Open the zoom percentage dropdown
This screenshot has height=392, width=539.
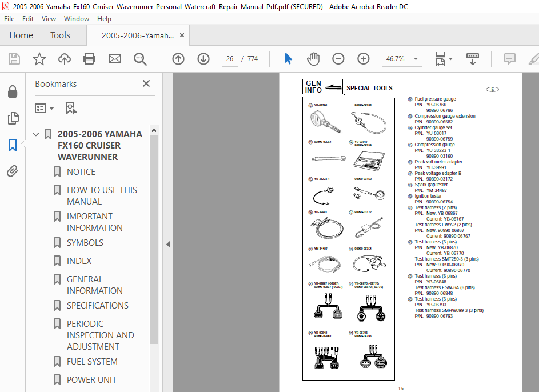[416, 59]
